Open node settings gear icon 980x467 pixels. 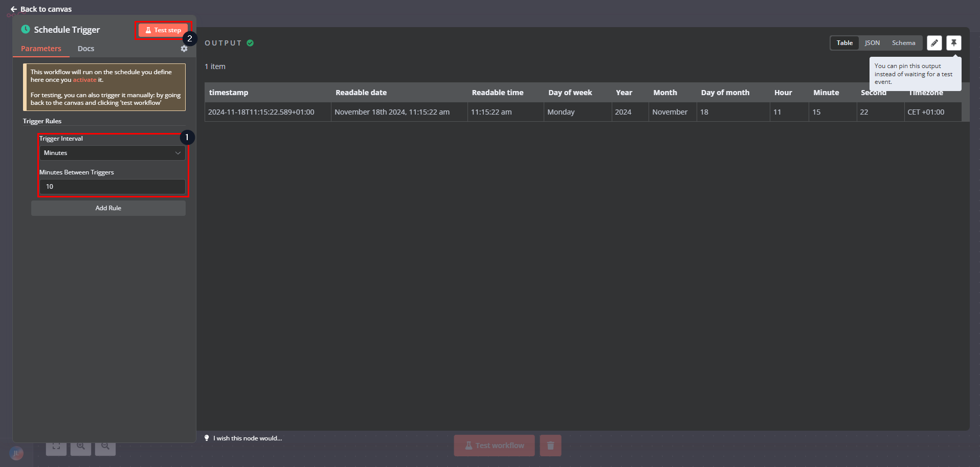[184, 49]
